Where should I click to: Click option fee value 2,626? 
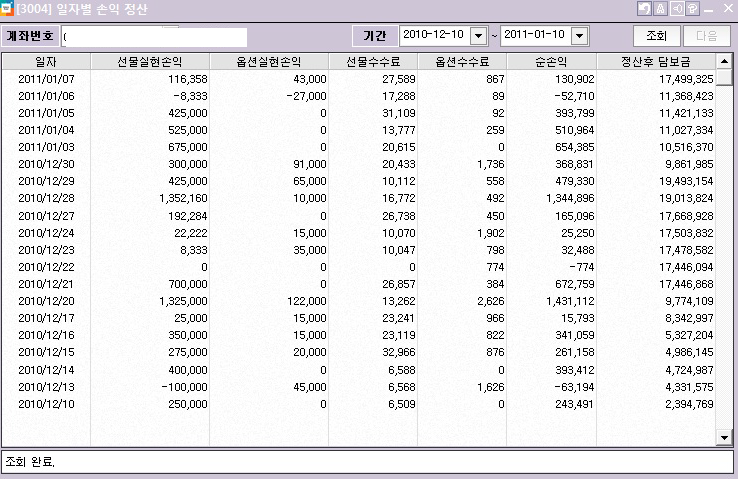point(491,301)
